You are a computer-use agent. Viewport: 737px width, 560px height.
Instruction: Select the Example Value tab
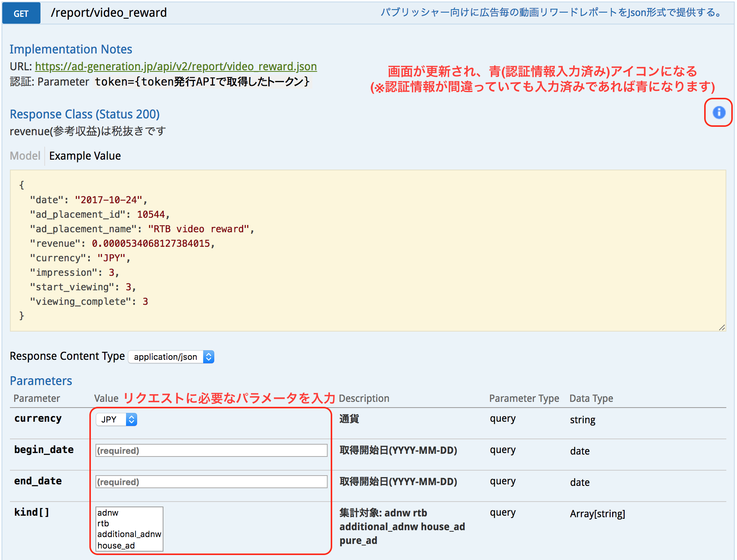[x=85, y=155]
